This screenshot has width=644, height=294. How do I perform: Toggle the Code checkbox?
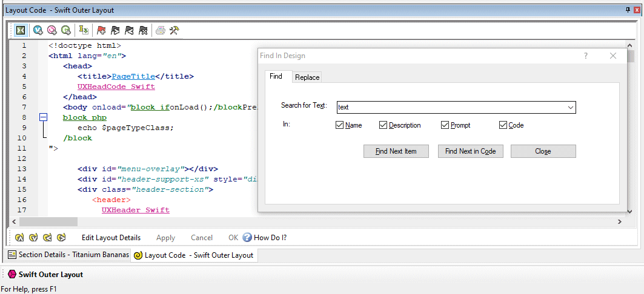pyautogui.click(x=503, y=125)
